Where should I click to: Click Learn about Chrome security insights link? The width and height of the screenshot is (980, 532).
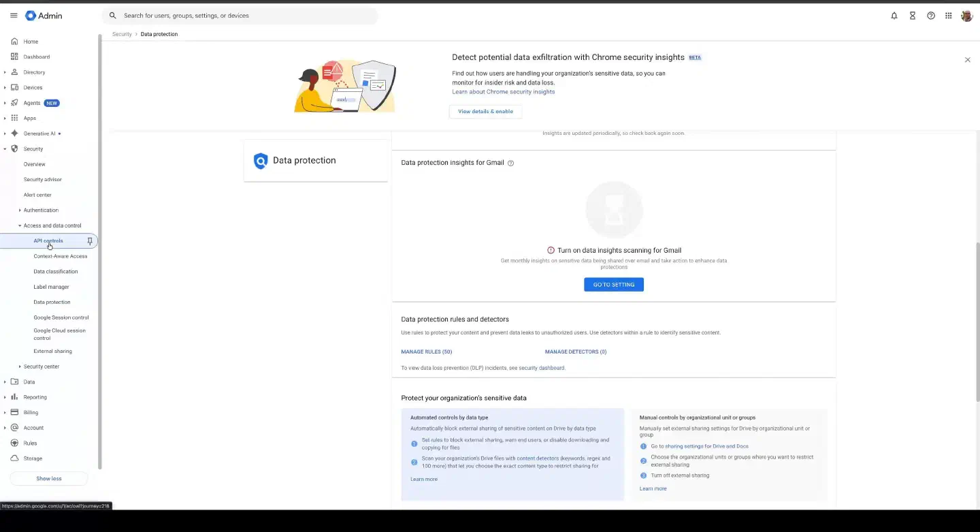pos(504,92)
